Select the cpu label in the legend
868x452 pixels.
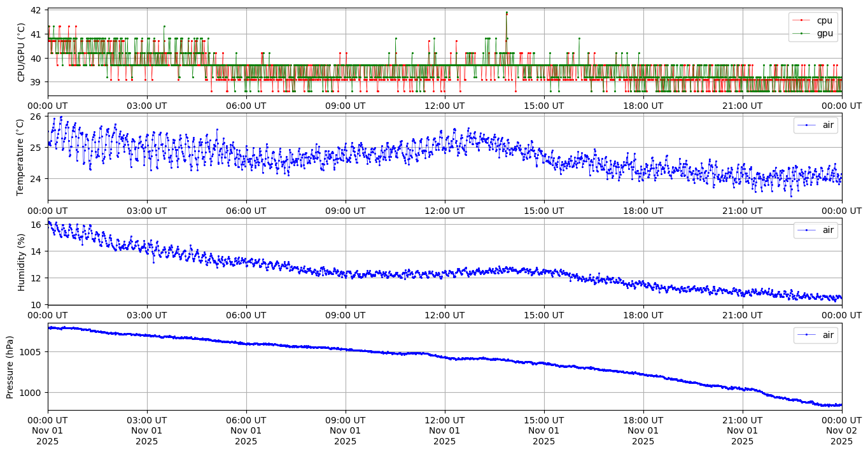tap(824, 20)
